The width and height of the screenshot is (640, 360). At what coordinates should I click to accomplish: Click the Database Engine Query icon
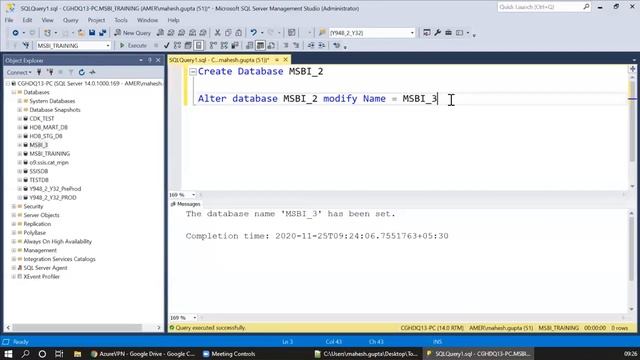(x=160, y=33)
